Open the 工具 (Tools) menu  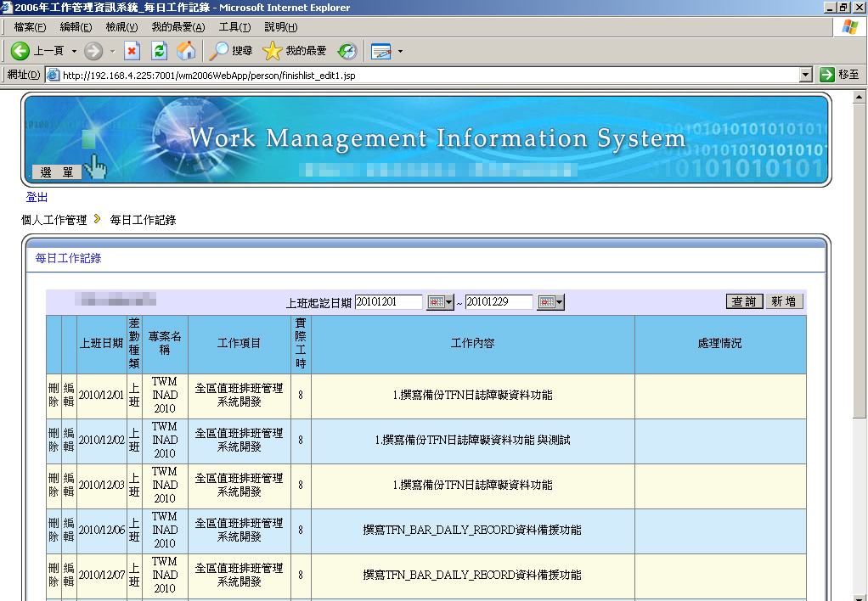click(x=234, y=27)
